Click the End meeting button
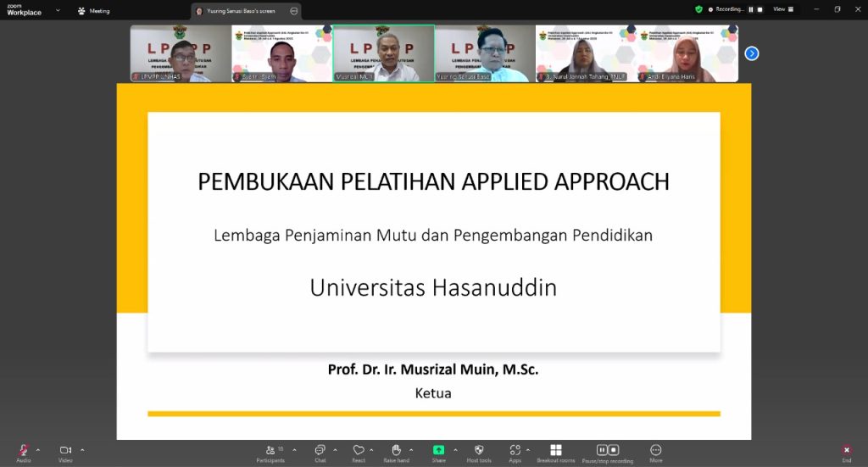 [846, 450]
